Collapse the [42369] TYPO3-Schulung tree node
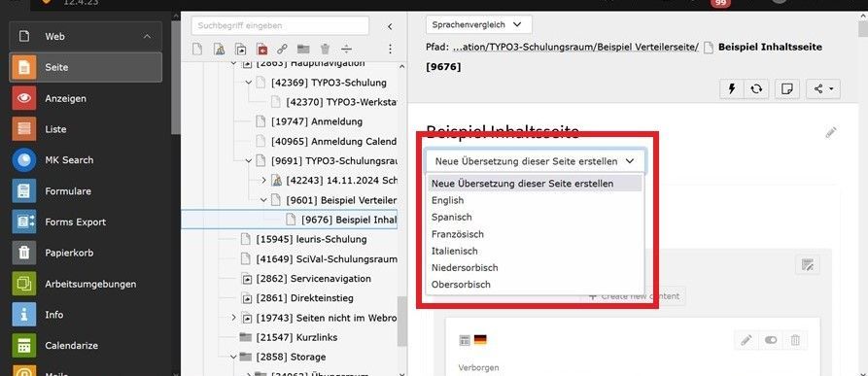The image size is (868, 376). pos(248,83)
